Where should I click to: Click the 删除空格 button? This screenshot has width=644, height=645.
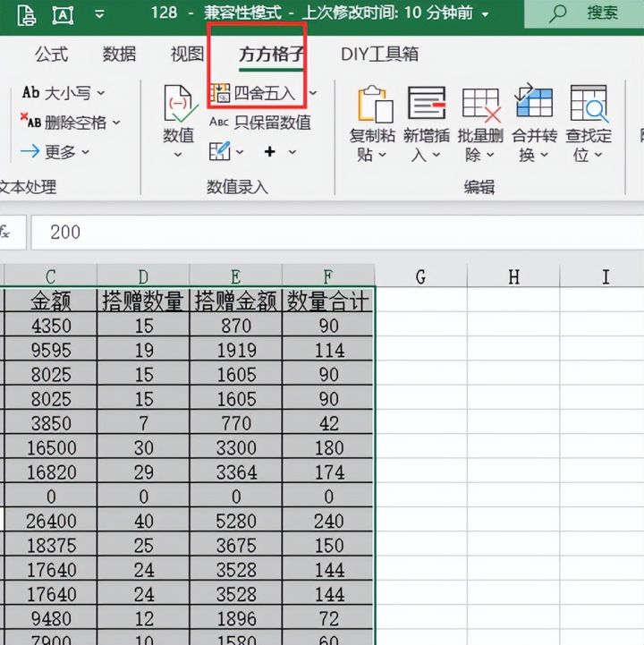coord(70,123)
